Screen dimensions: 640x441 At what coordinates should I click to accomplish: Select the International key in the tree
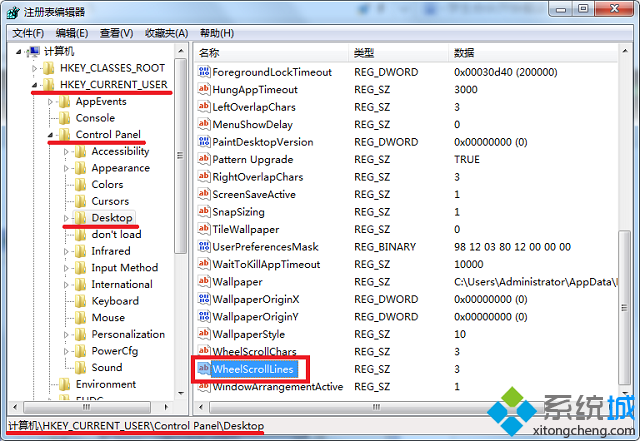click(x=122, y=284)
